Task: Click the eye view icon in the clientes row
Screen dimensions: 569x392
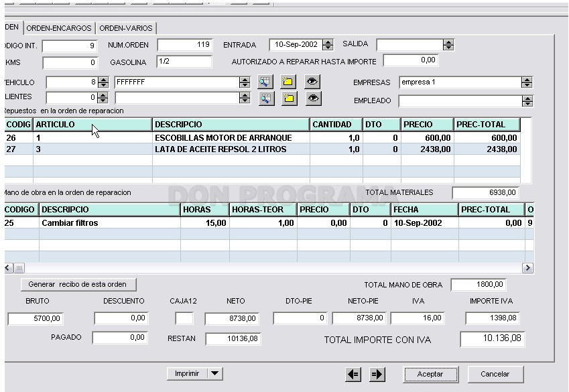Action: click(313, 99)
